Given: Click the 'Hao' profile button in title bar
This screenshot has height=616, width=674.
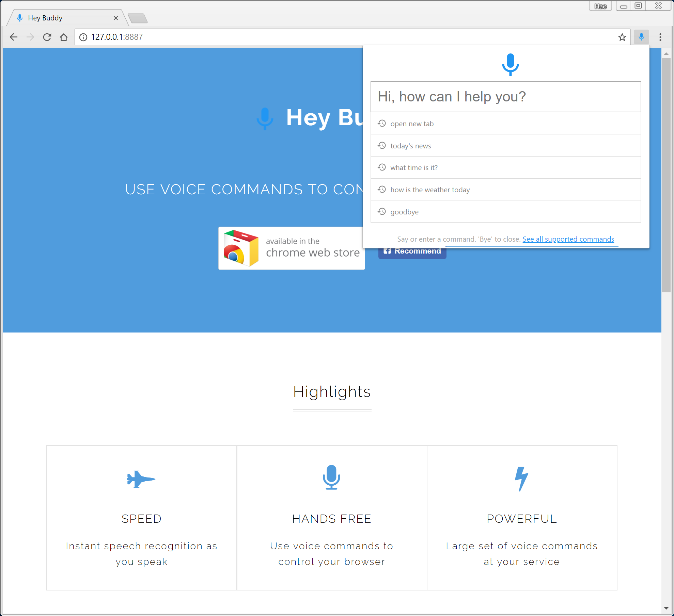Looking at the screenshot, I should pyautogui.click(x=600, y=6).
